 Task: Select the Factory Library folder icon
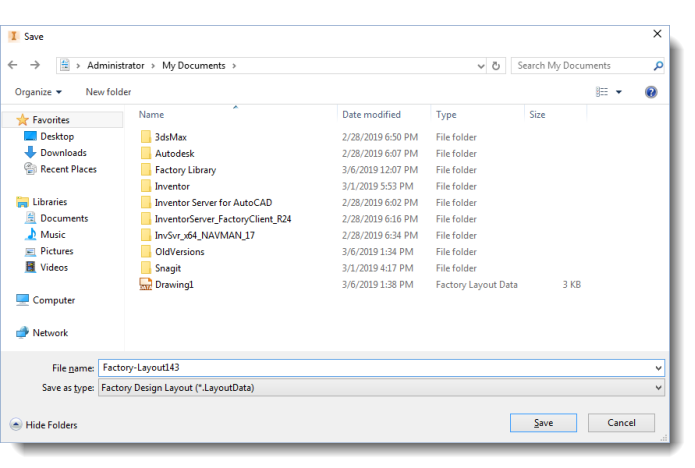(x=146, y=169)
